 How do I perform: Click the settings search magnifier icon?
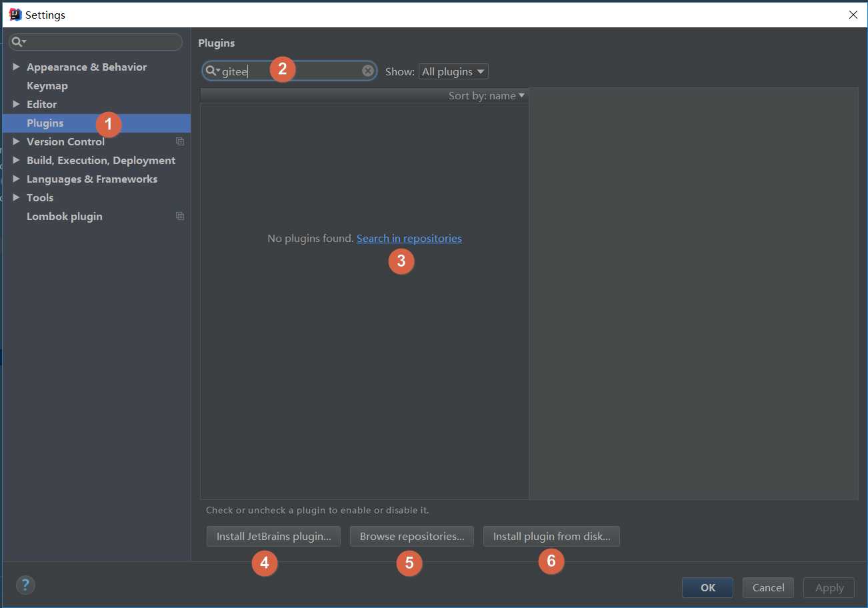click(19, 42)
